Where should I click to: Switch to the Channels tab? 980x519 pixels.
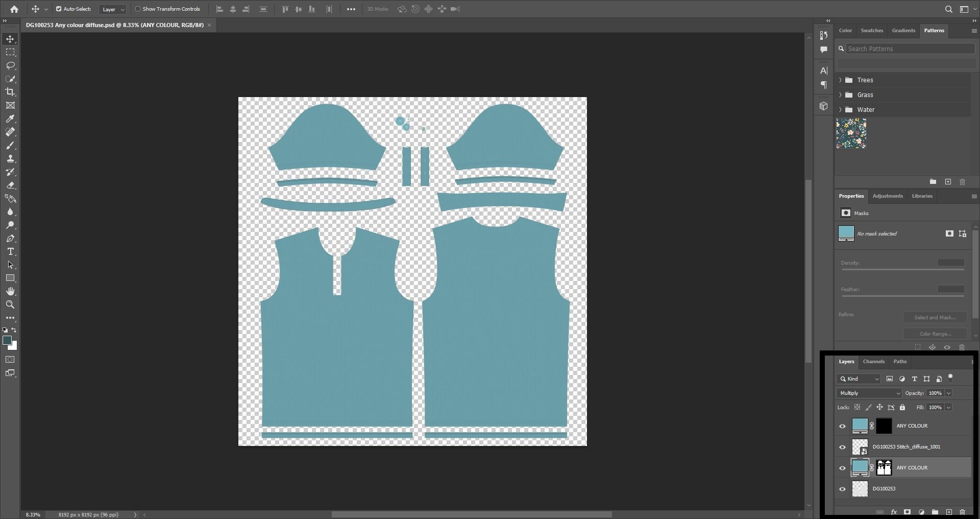[873, 362]
